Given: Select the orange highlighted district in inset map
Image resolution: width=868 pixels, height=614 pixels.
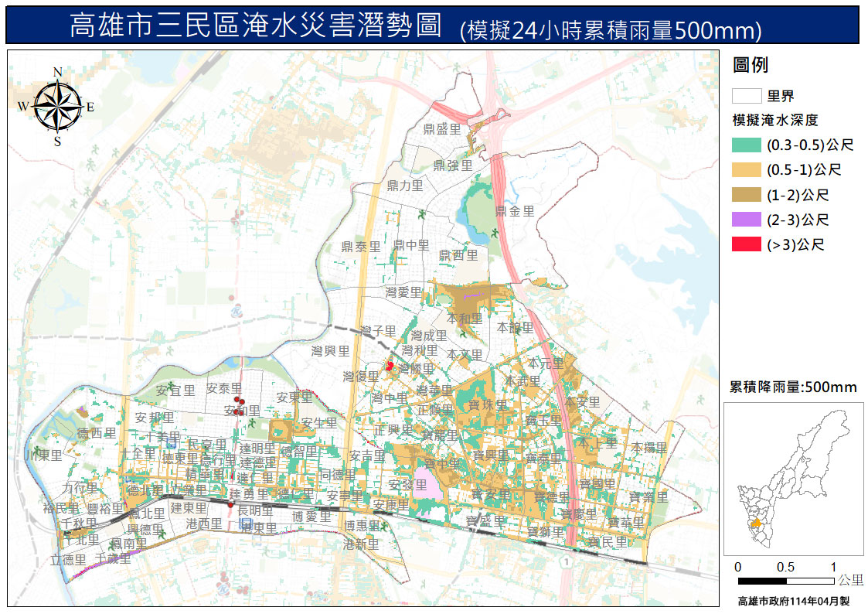Looking at the screenshot, I should click(x=758, y=524).
